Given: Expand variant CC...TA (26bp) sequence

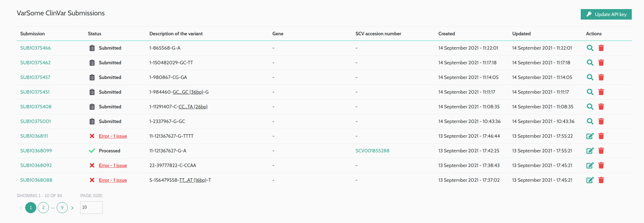Looking at the screenshot, I should click(x=193, y=107).
